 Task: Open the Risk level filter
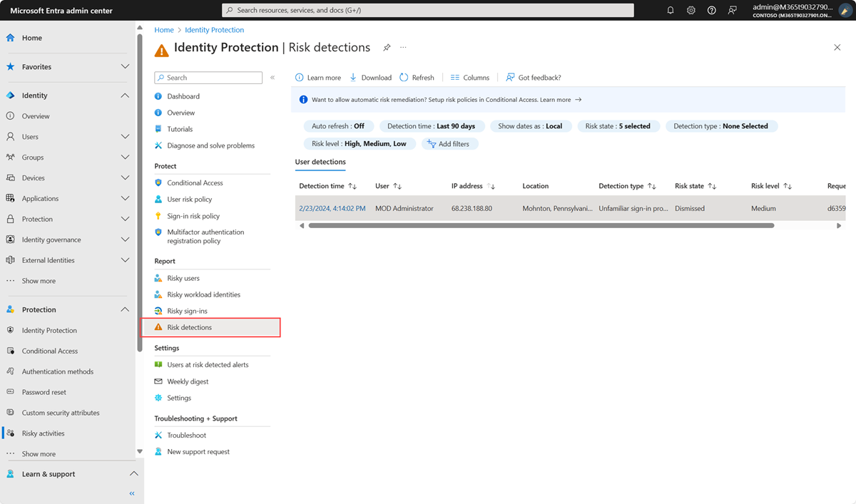click(x=359, y=143)
